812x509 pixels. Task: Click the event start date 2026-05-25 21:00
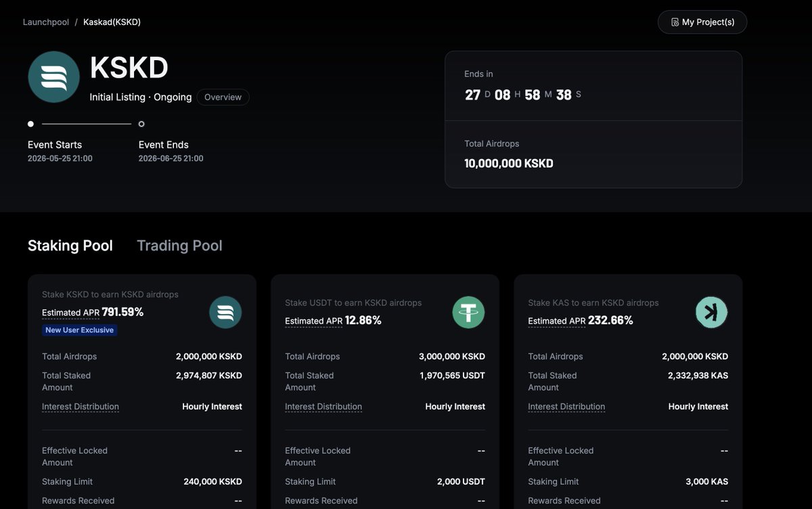(x=60, y=158)
